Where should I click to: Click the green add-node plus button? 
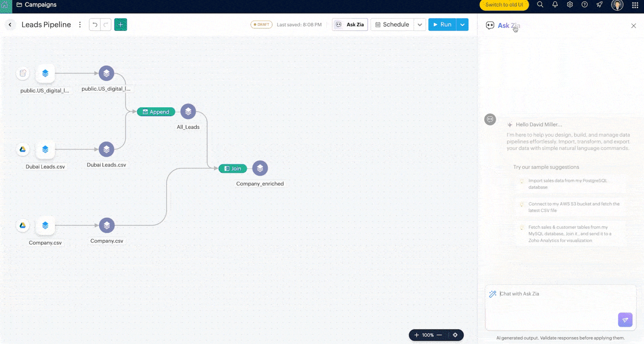point(121,24)
